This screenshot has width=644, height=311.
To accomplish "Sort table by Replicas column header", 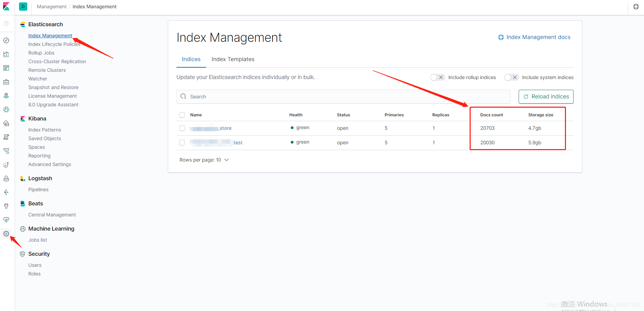I will (441, 115).
